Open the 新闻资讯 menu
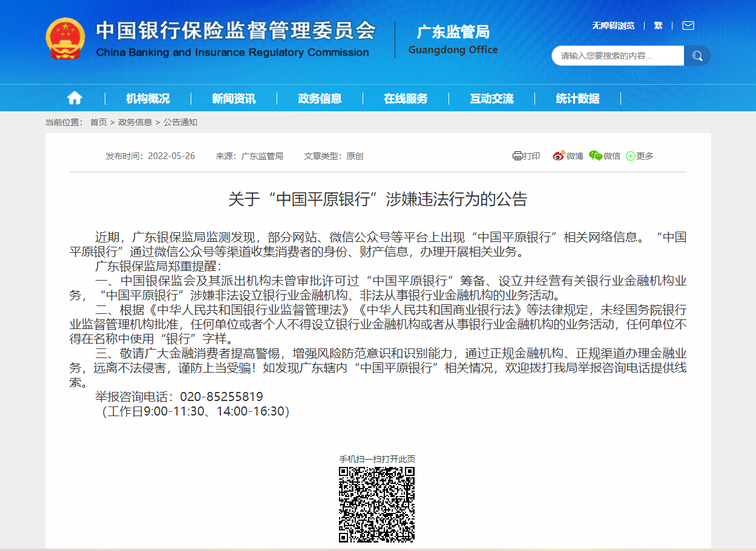756x551 pixels. coord(234,99)
